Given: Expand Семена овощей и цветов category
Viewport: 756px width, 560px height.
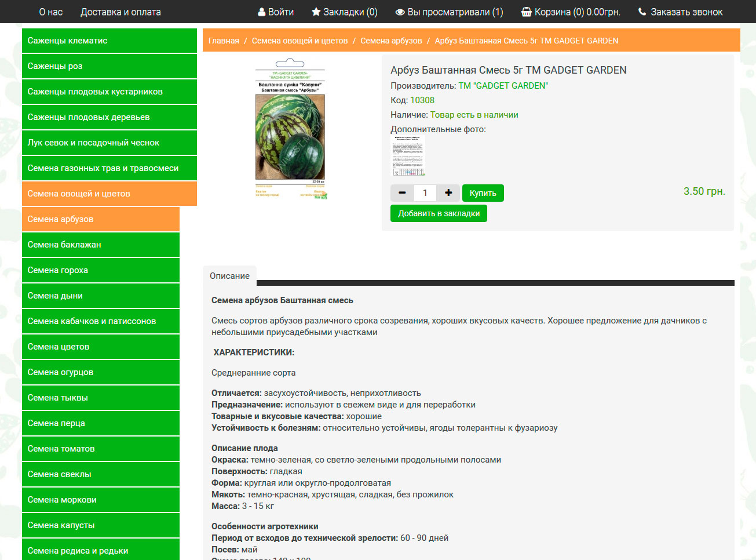Looking at the screenshot, I should [x=109, y=194].
